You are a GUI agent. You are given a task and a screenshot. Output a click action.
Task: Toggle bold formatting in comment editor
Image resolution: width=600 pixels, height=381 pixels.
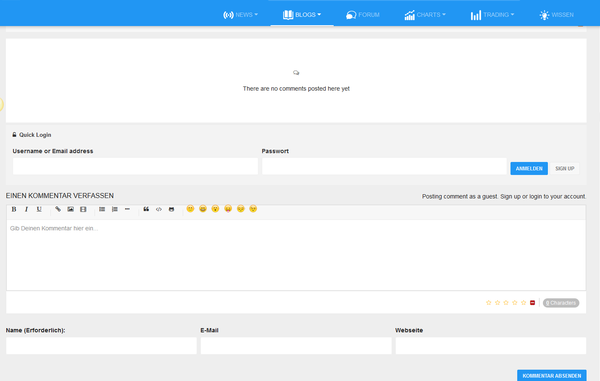point(14,209)
